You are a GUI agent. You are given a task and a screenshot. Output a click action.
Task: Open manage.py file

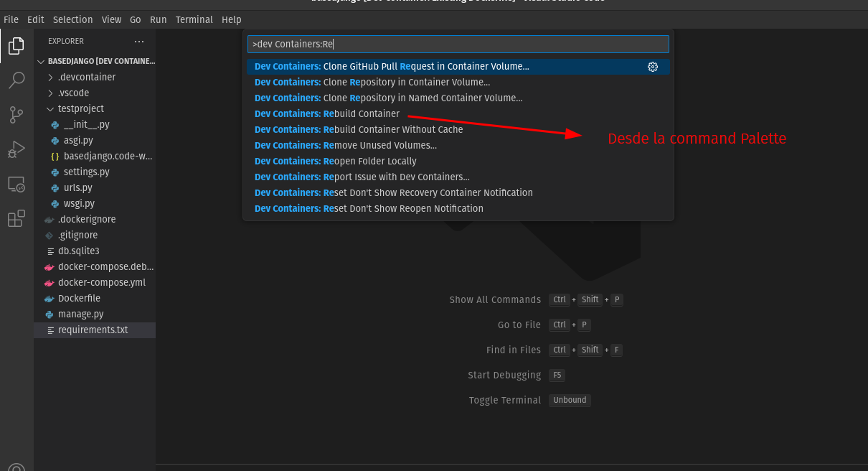(x=95, y=314)
